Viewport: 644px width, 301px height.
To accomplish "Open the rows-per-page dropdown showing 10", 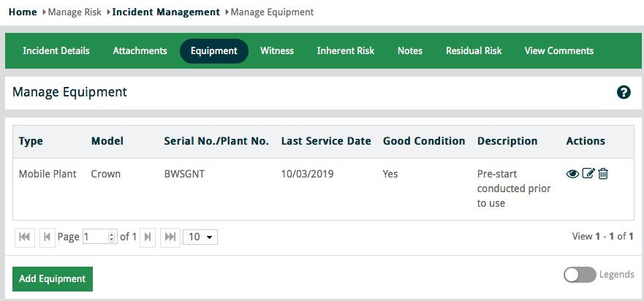I will pyautogui.click(x=200, y=237).
